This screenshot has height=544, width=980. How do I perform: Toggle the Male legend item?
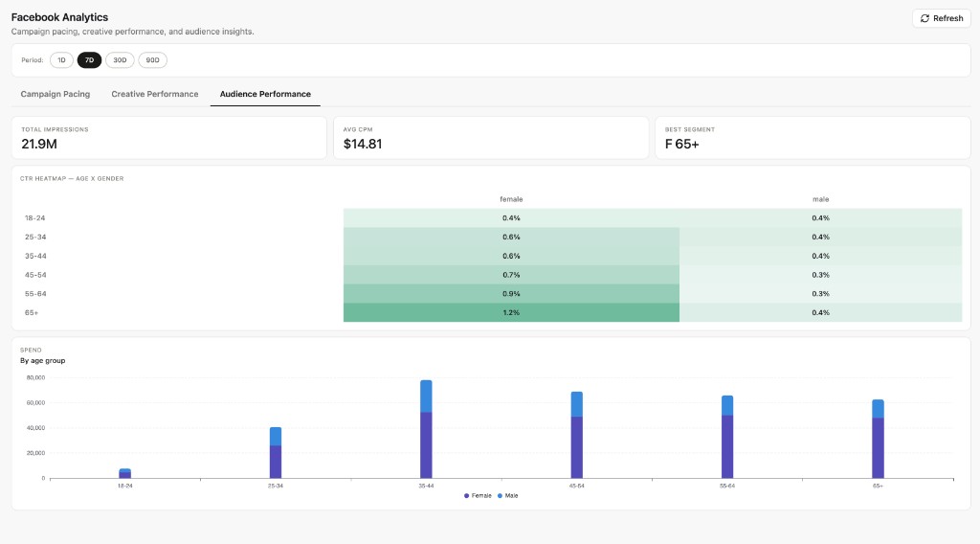(x=507, y=495)
